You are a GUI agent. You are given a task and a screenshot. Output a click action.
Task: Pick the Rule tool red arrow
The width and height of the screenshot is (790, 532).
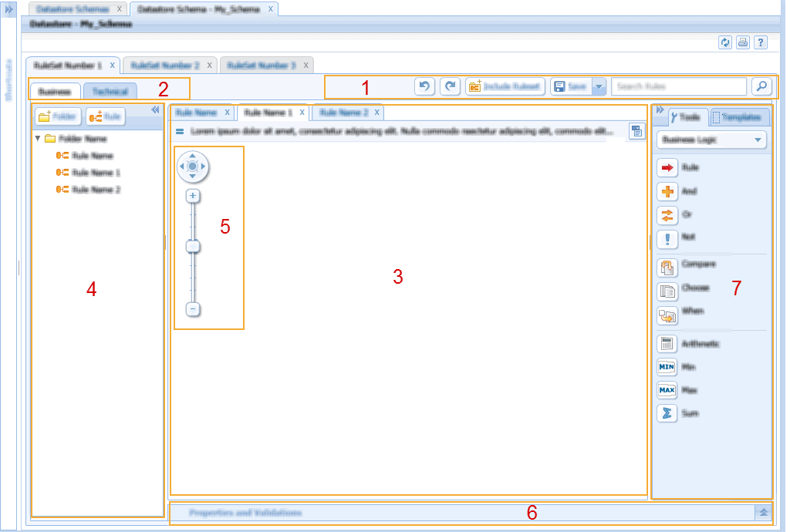coord(667,167)
